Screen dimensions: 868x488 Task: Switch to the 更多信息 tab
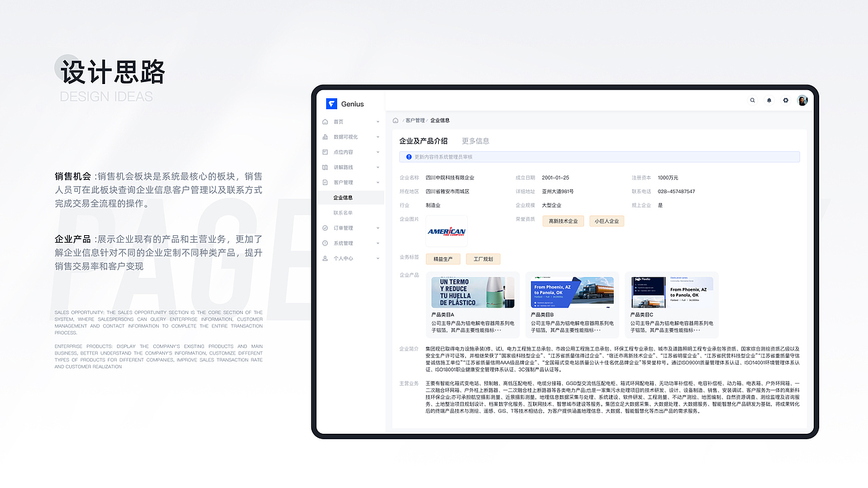click(475, 141)
